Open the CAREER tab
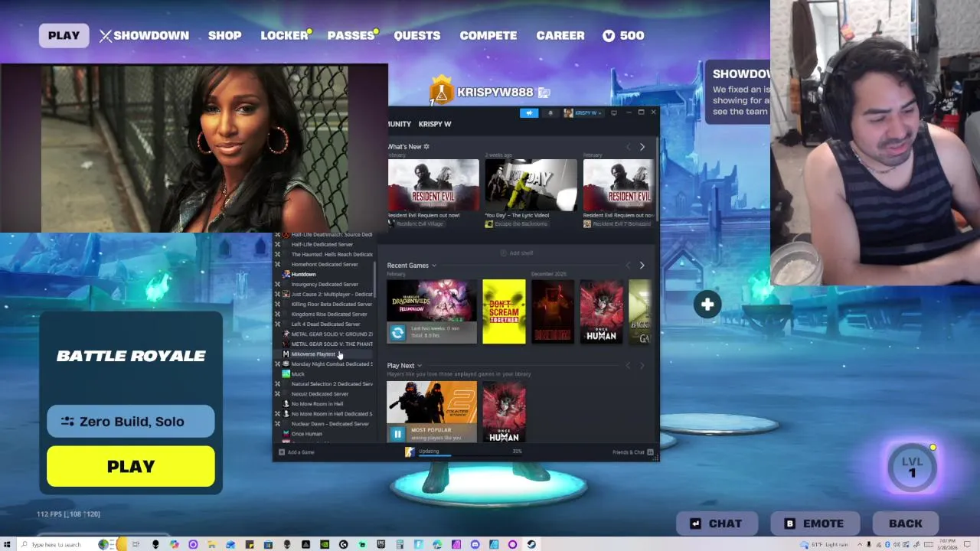This screenshot has height=551, width=980. [560, 36]
